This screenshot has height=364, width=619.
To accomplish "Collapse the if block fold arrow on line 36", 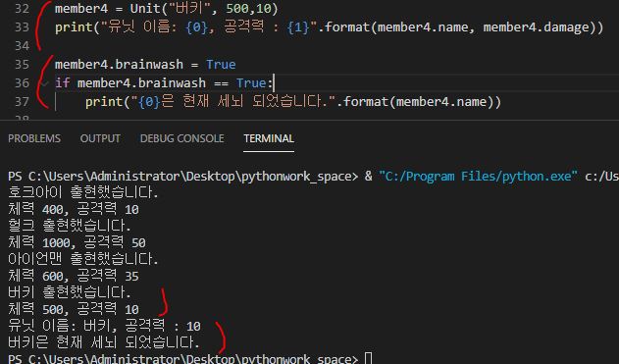I will click(44, 83).
